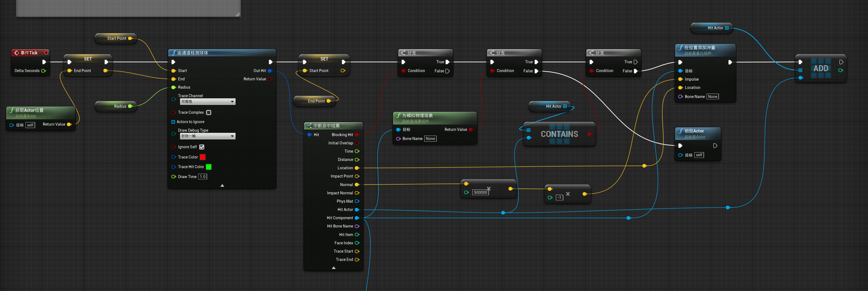Select the Radius variable node
This screenshot has width=868, height=291.
click(x=116, y=106)
